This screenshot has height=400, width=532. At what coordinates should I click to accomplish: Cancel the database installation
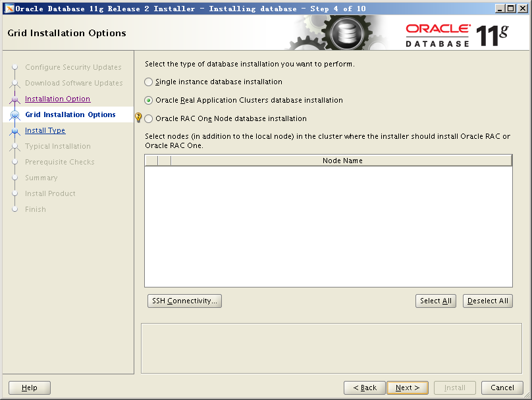point(502,388)
